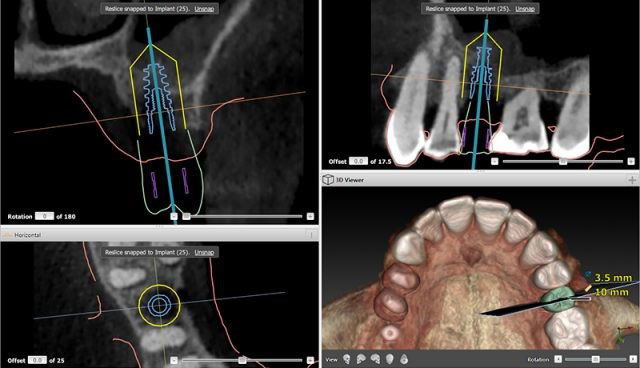Click the Horizontal offset slider handle
The image size is (640, 368).
pos(242,360)
